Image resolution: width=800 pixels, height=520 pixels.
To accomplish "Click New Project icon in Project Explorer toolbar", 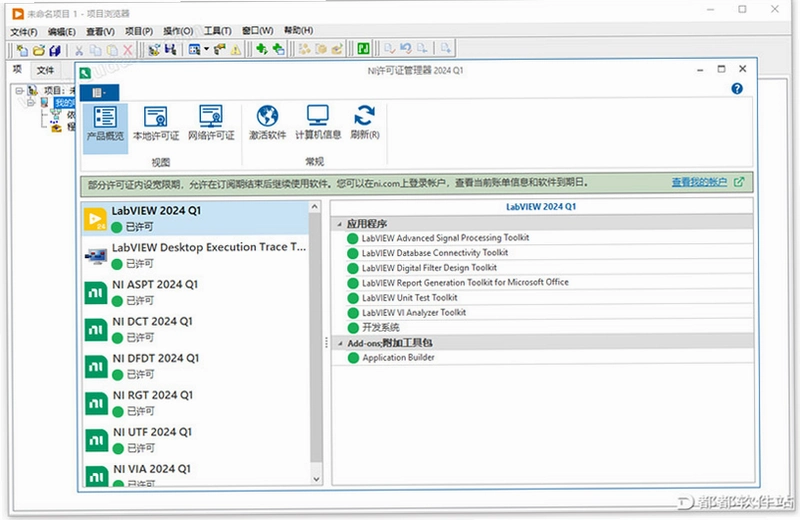I will (22, 49).
